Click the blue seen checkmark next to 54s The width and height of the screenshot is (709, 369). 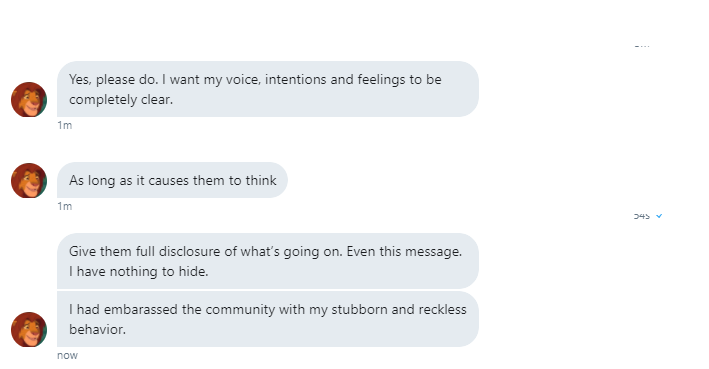[x=659, y=216]
